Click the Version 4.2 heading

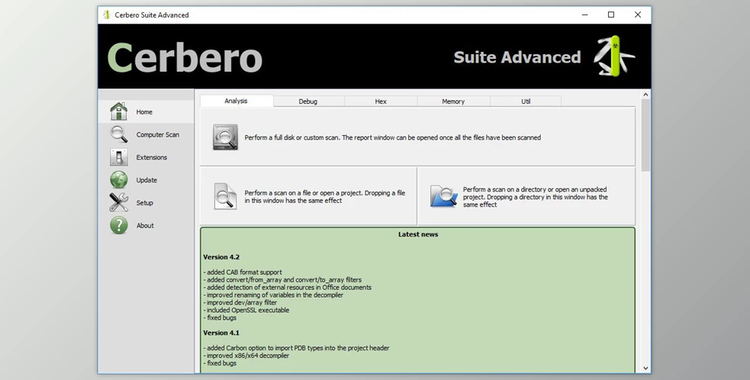(221, 257)
